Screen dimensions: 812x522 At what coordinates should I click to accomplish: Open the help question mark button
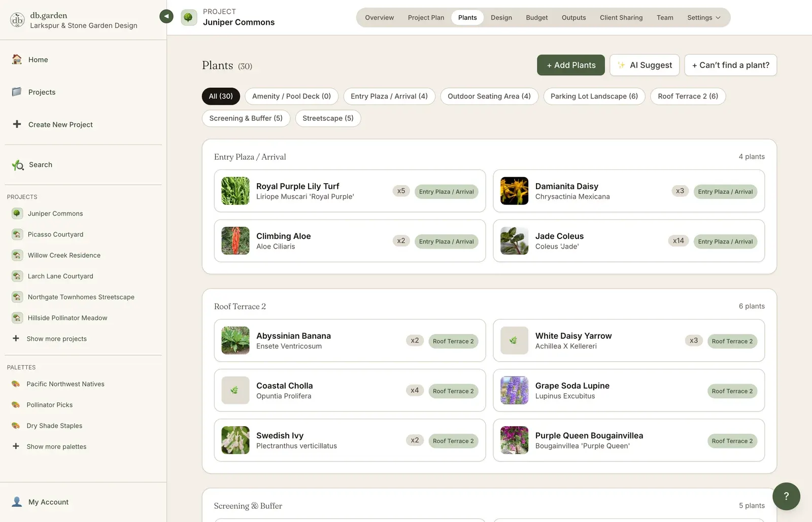pyautogui.click(x=786, y=496)
